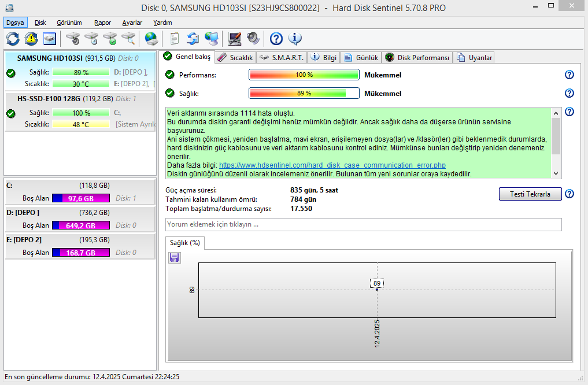
Task: Click the green check icon beside Performans label
Action: (x=170, y=75)
